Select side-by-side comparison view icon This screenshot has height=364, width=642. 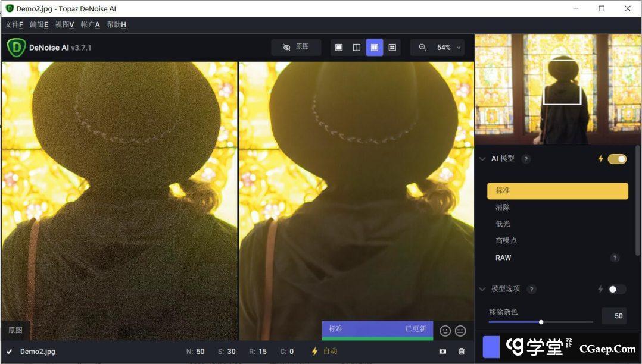(x=374, y=48)
